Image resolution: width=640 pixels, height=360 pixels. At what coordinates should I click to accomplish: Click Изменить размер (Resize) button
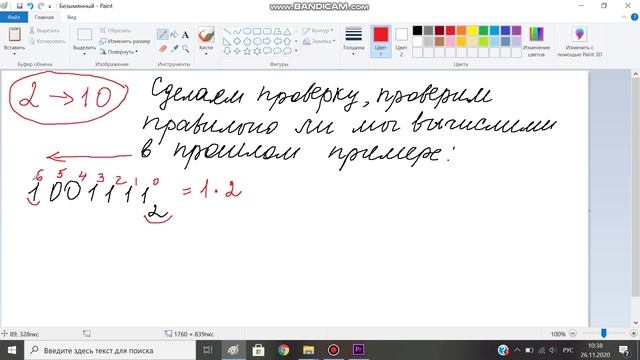click(125, 41)
